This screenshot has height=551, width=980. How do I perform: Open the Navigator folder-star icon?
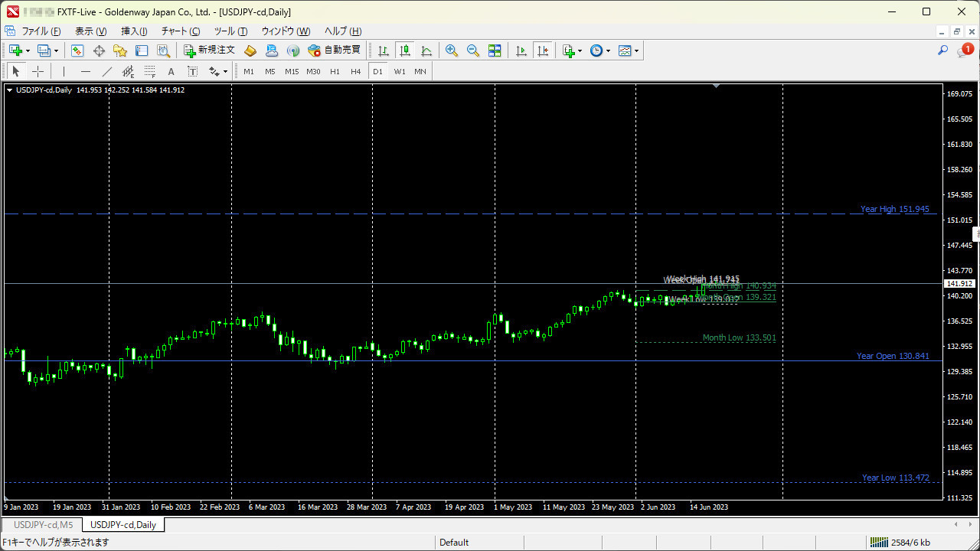120,51
